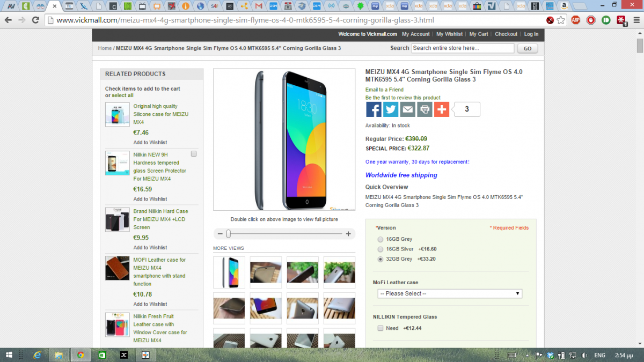Go to Checkout from the top menu

point(506,34)
